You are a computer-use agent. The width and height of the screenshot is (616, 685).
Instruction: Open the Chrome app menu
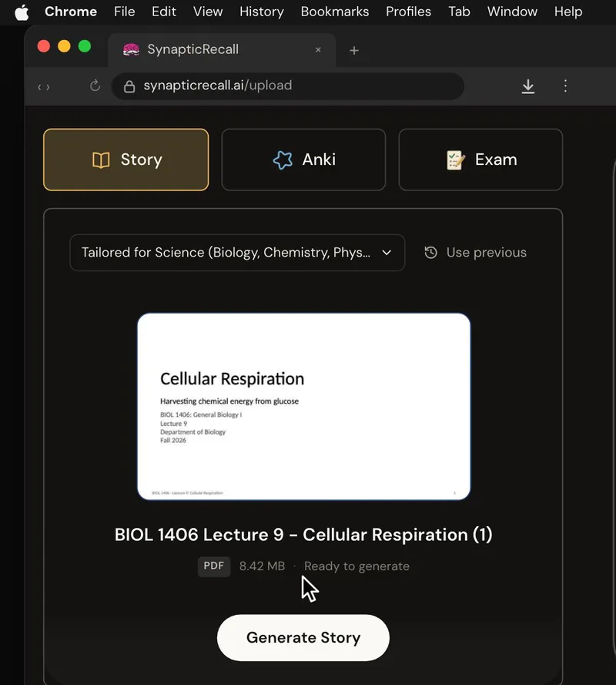point(71,12)
